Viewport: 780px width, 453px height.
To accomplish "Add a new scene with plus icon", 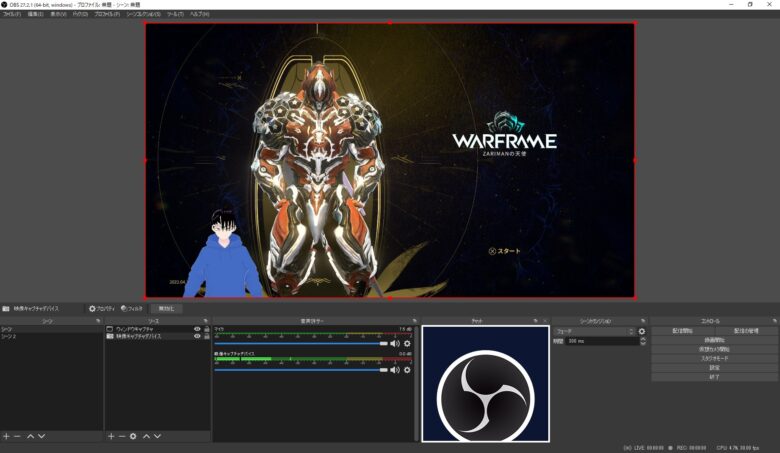I will click(6, 436).
